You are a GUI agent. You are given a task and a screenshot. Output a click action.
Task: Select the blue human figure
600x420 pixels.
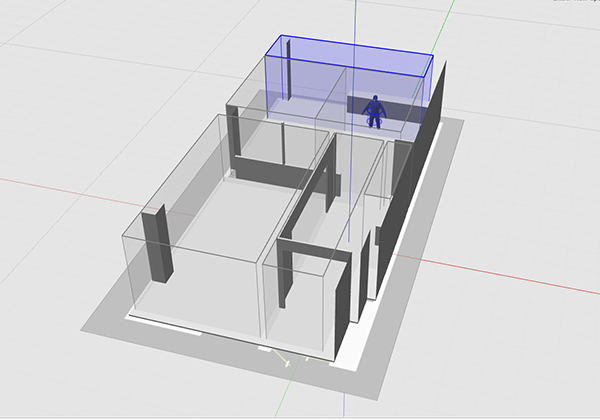click(374, 112)
